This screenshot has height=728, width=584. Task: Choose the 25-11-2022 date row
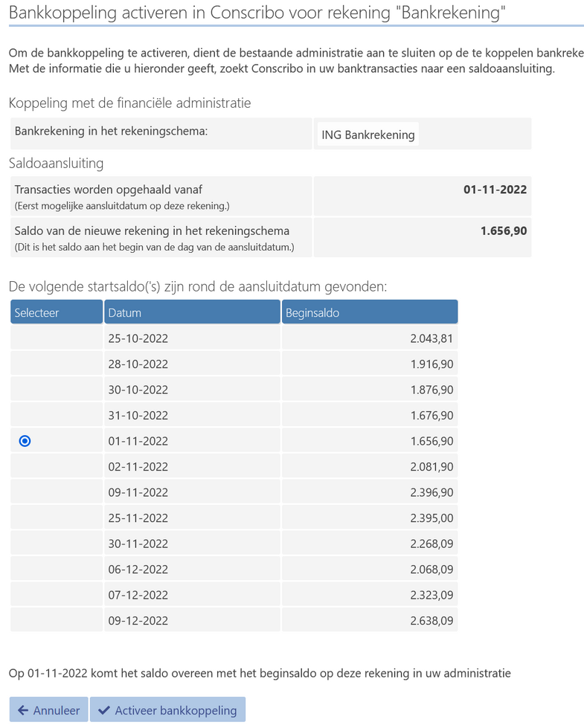pos(138,518)
